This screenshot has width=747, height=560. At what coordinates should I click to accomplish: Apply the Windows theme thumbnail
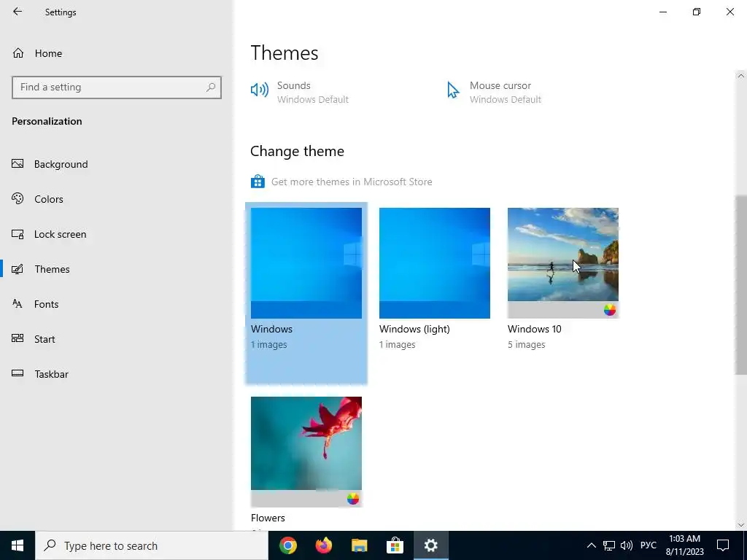pos(306,262)
